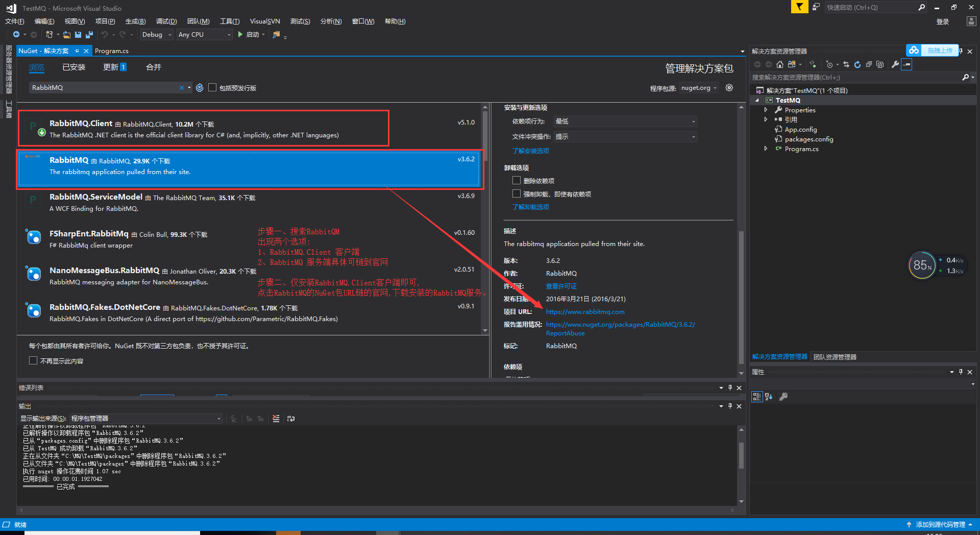This screenshot has width=980, height=535.
Task: Open the 显示输出来源 dropdown
Action: click(x=146, y=419)
